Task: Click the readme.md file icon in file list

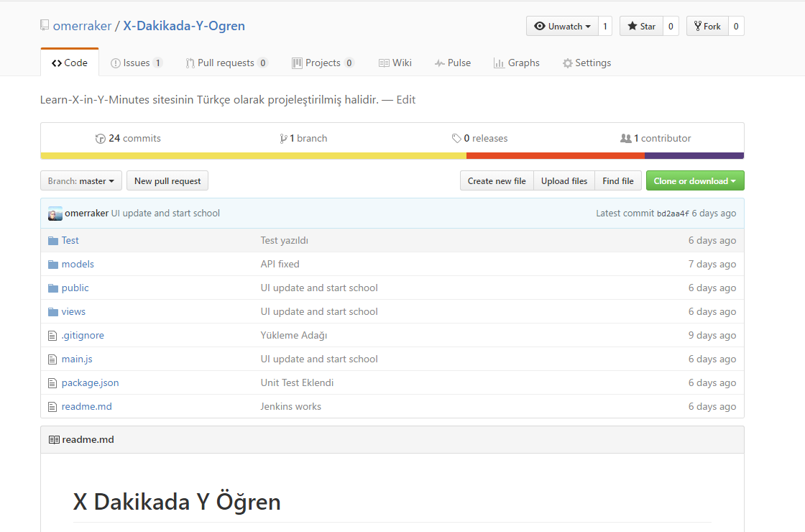Action: pyautogui.click(x=52, y=407)
